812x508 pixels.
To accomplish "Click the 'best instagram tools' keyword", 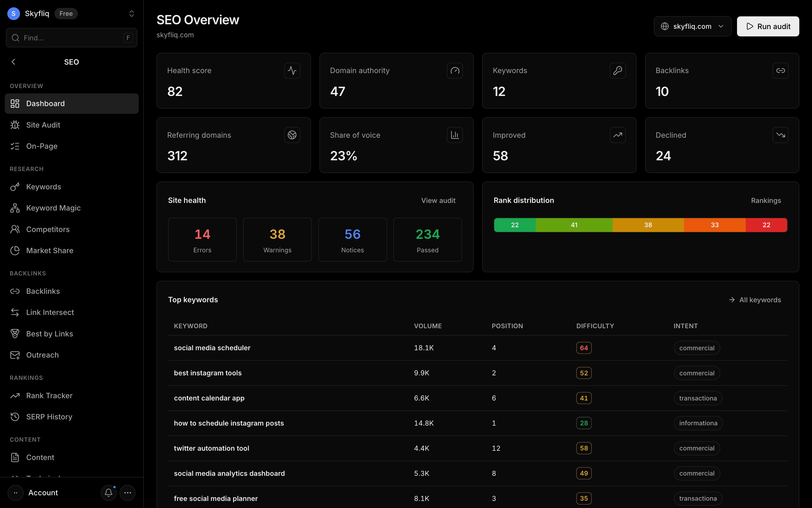I will (x=208, y=373).
